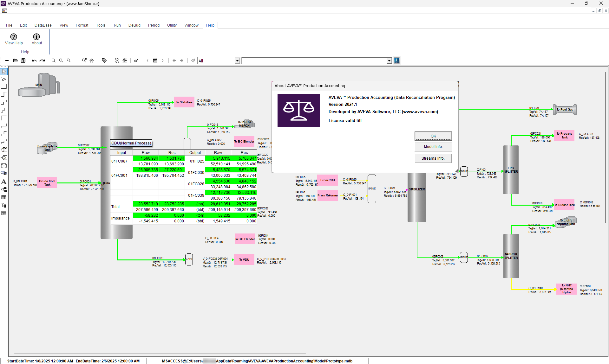Select the 'From CDU' pink node
Viewport: 609px width, 364px height.
(328, 180)
